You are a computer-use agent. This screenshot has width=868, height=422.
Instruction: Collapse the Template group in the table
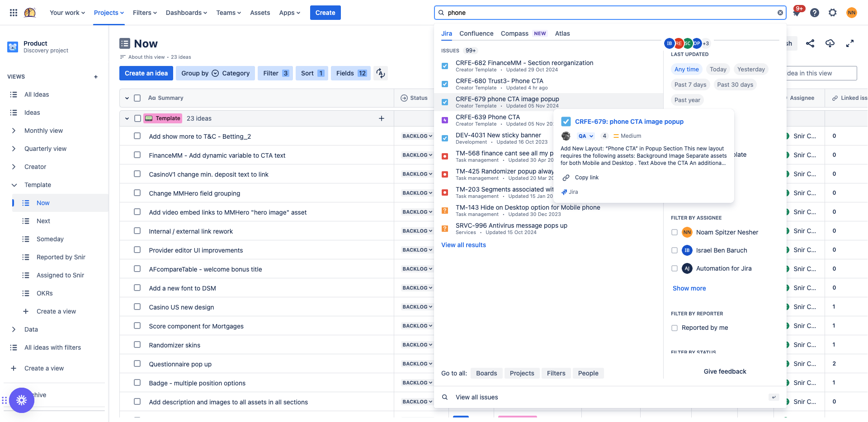127,118
